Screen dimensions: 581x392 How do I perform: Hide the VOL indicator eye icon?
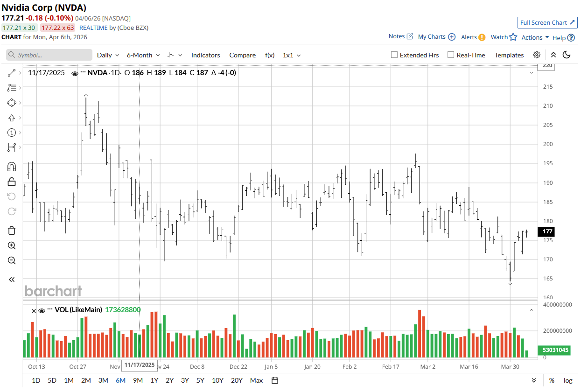(42, 310)
